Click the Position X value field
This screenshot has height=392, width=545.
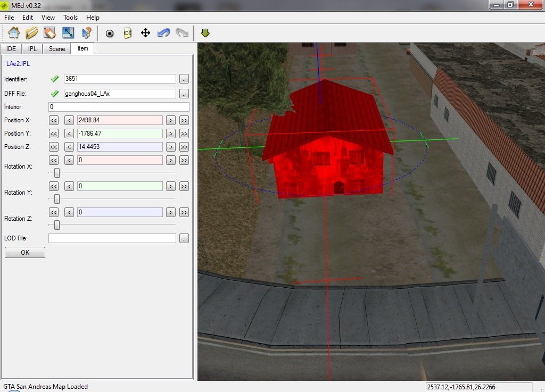click(x=120, y=120)
